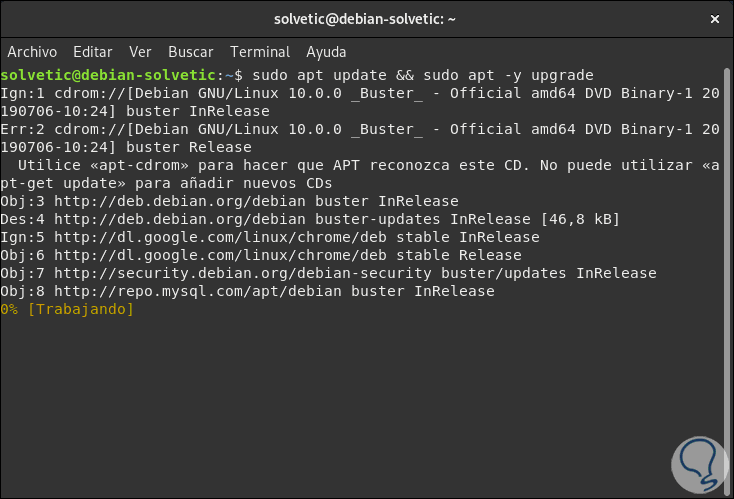Close the terminal window
Viewport: 734px width, 499px height.
click(714, 19)
